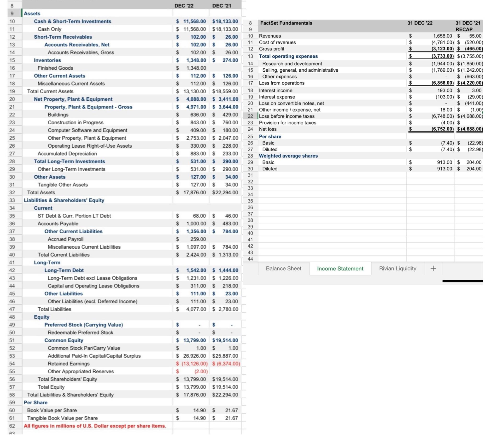Select the Accounts Payable value $1,000.00

click(191, 223)
